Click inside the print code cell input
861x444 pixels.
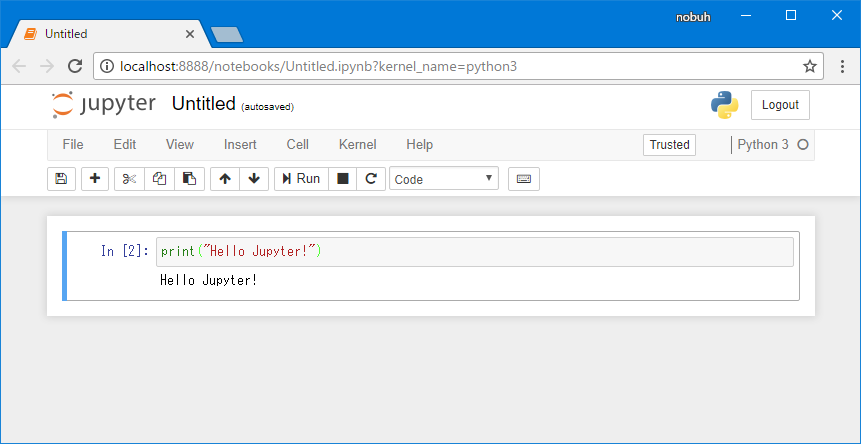[x=475, y=252]
